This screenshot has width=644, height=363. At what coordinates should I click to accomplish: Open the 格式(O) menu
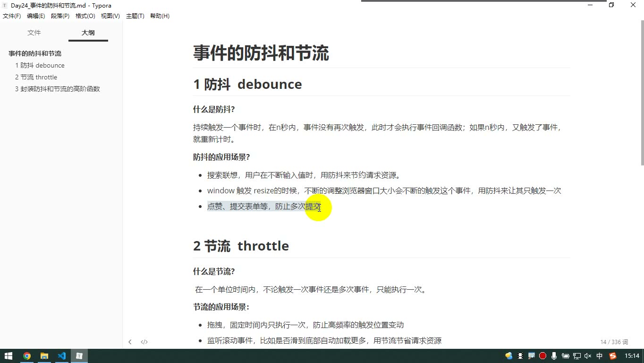(85, 16)
